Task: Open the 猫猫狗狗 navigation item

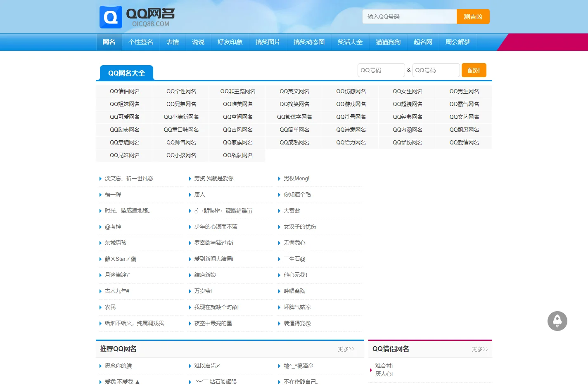Action: (x=388, y=42)
